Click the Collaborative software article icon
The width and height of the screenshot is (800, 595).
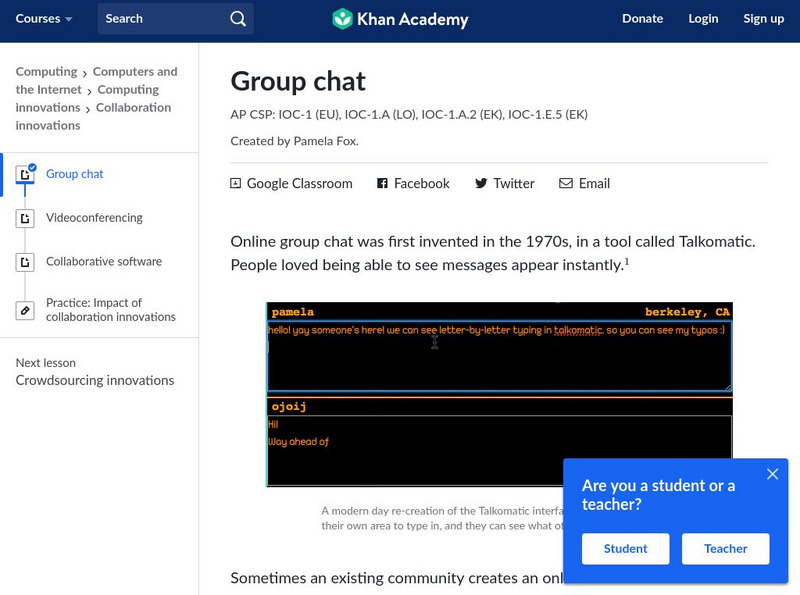[x=24, y=262]
